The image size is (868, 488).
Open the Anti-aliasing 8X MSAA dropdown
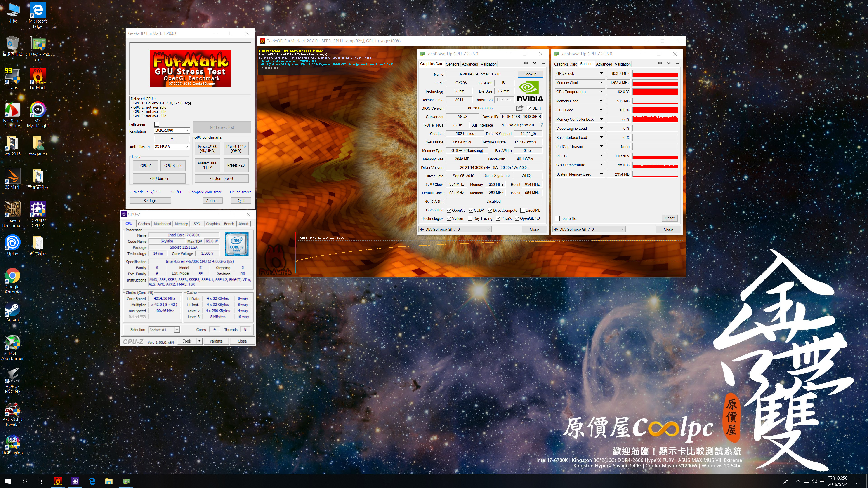coord(172,146)
